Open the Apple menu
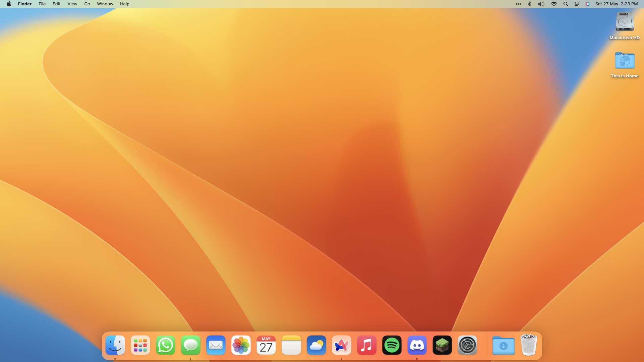644x362 pixels. point(9,4)
